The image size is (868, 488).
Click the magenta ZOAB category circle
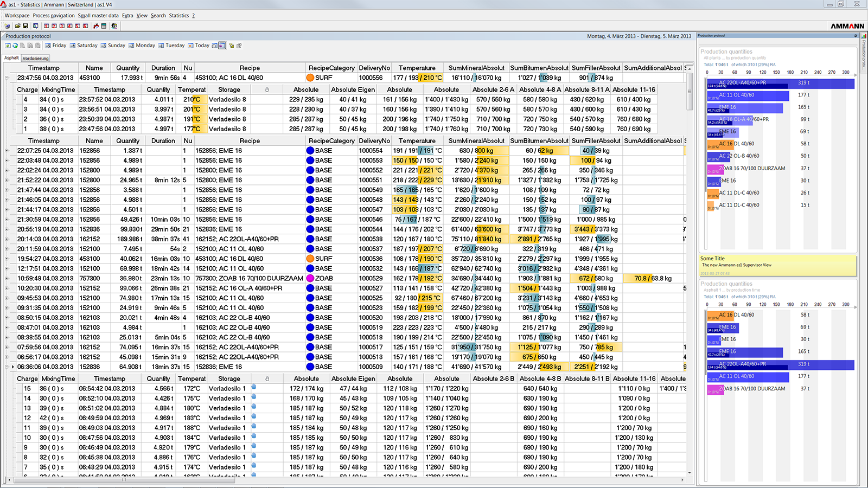pos(310,278)
